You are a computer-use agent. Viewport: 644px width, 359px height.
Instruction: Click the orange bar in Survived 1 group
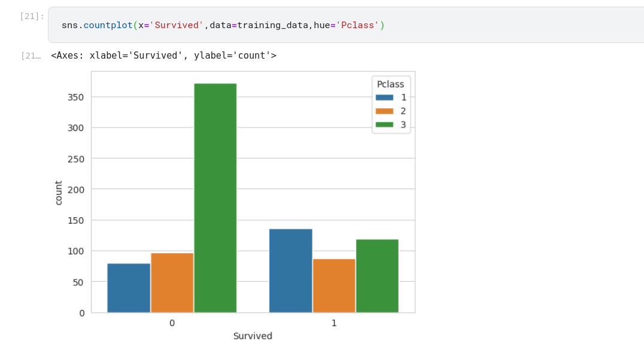pyautogui.click(x=334, y=285)
